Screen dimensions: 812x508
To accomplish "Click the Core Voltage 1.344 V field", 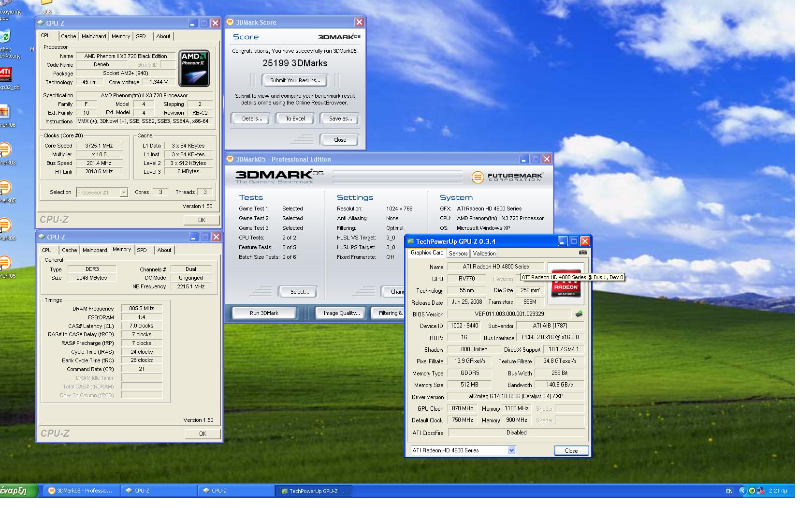I will (159, 82).
